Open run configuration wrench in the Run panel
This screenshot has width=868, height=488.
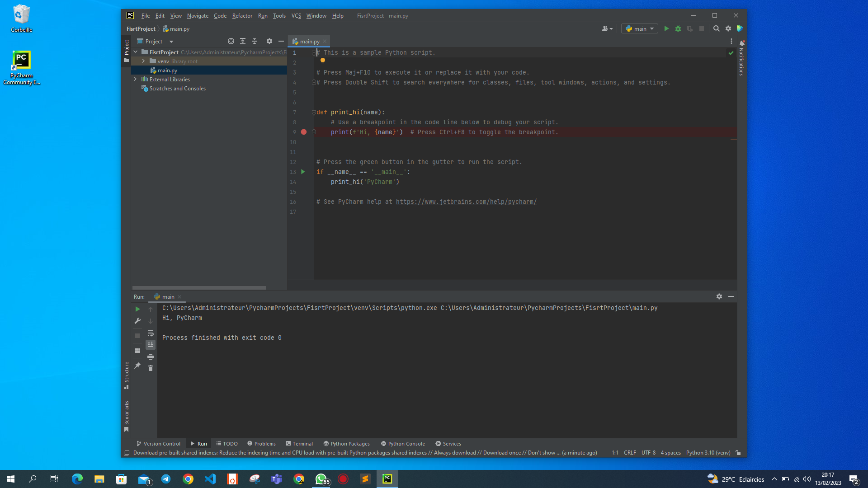(x=137, y=321)
